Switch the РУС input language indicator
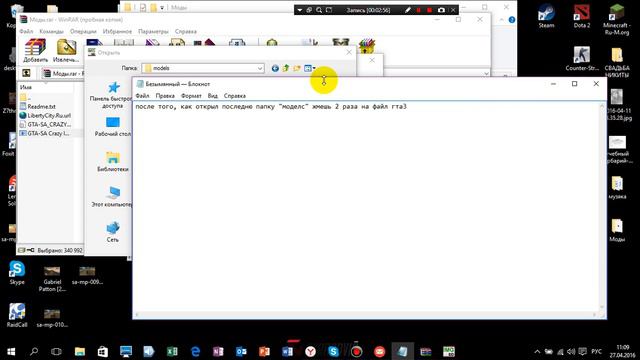 (596, 351)
